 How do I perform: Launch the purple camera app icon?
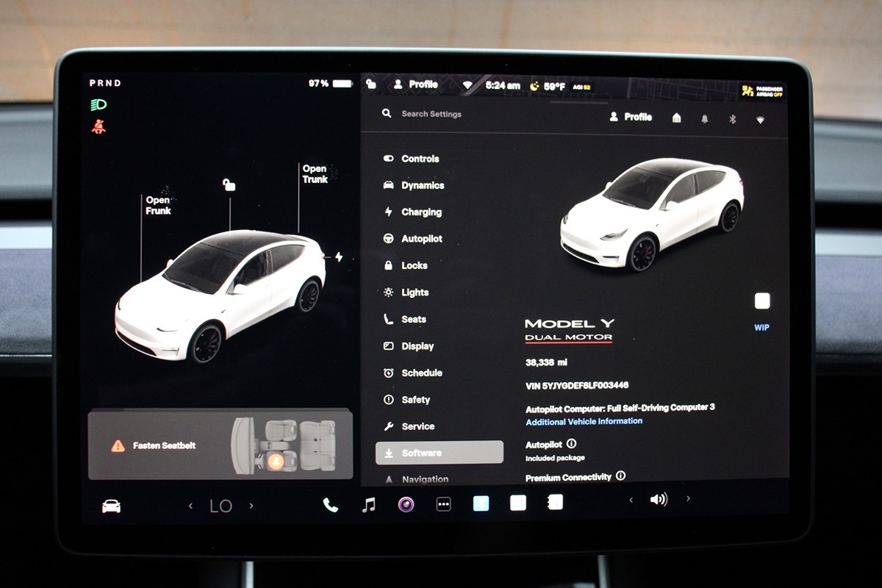[406, 504]
